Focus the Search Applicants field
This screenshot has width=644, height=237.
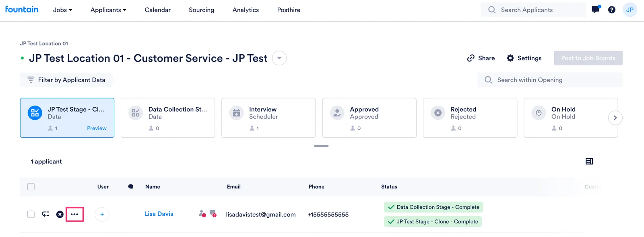533,10
